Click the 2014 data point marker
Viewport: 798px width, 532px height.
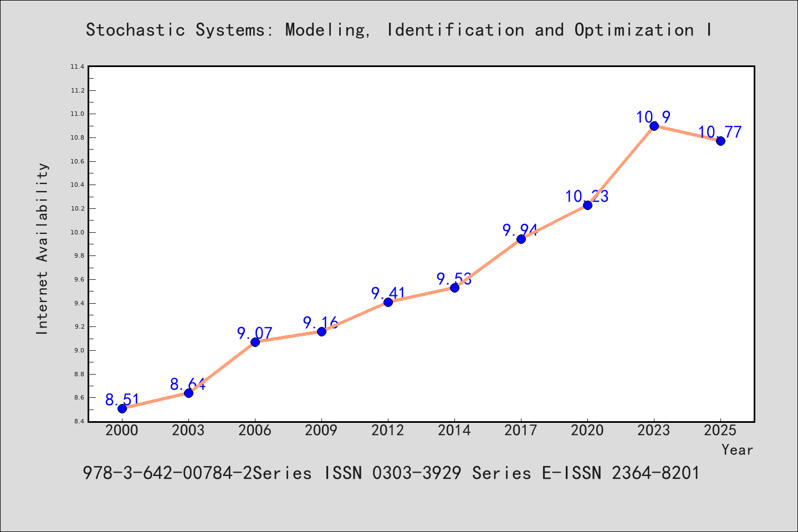pyautogui.click(x=454, y=288)
